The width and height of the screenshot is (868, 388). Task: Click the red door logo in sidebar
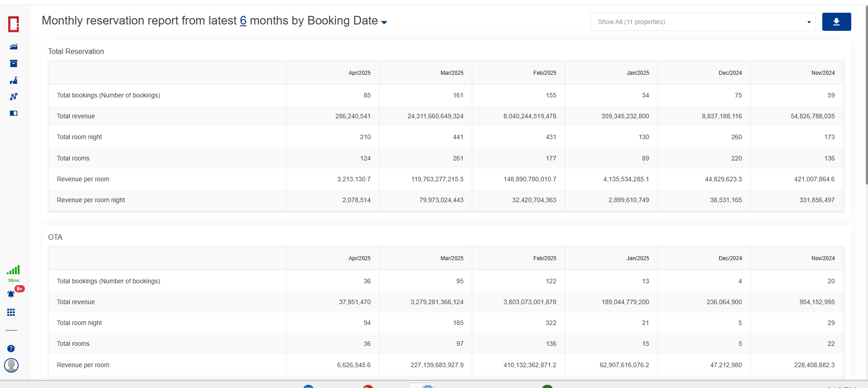tap(14, 24)
